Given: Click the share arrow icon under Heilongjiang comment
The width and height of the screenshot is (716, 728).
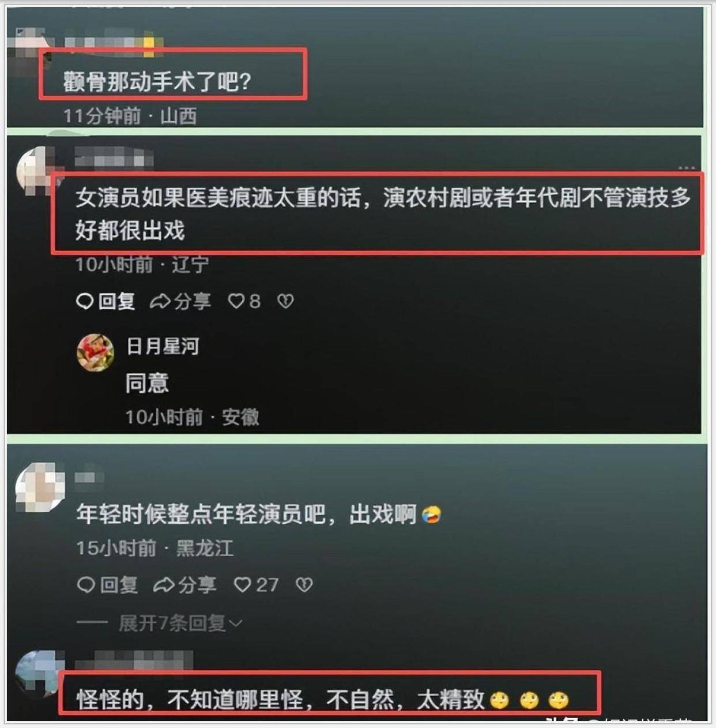Looking at the screenshot, I should (163, 585).
